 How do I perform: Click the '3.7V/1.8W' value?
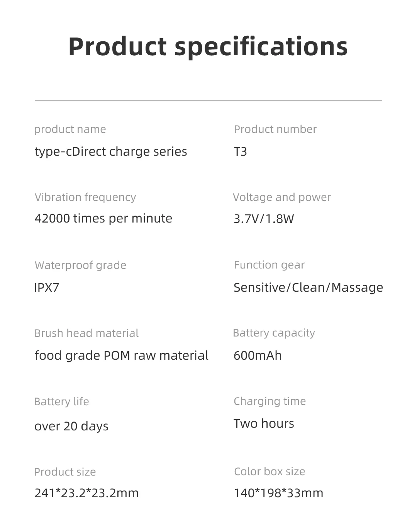[x=264, y=219]
